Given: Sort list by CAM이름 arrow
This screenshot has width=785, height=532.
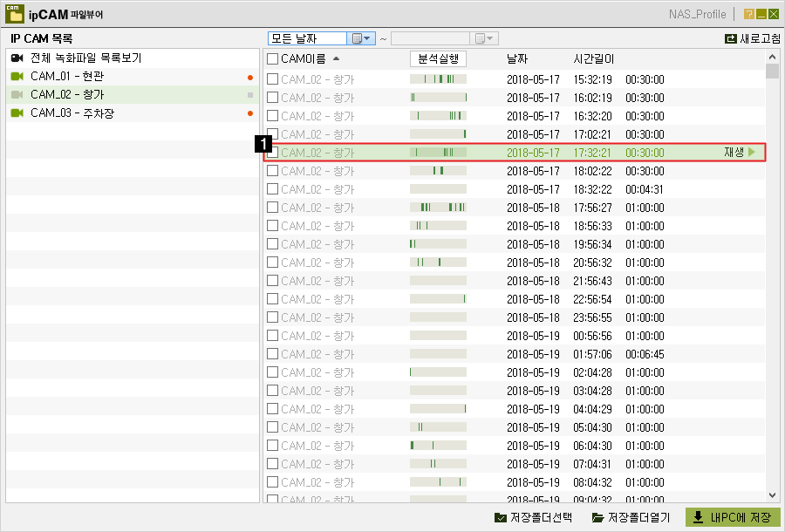Looking at the screenshot, I should (x=337, y=58).
